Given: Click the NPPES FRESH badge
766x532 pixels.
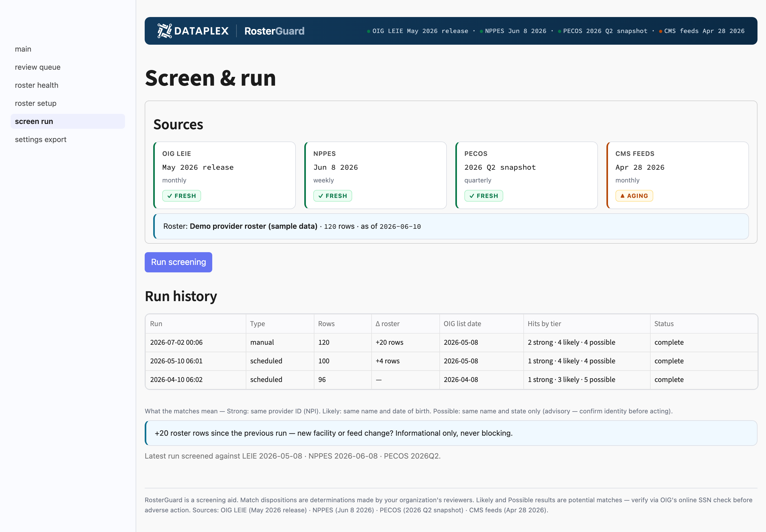Looking at the screenshot, I should [333, 196].
